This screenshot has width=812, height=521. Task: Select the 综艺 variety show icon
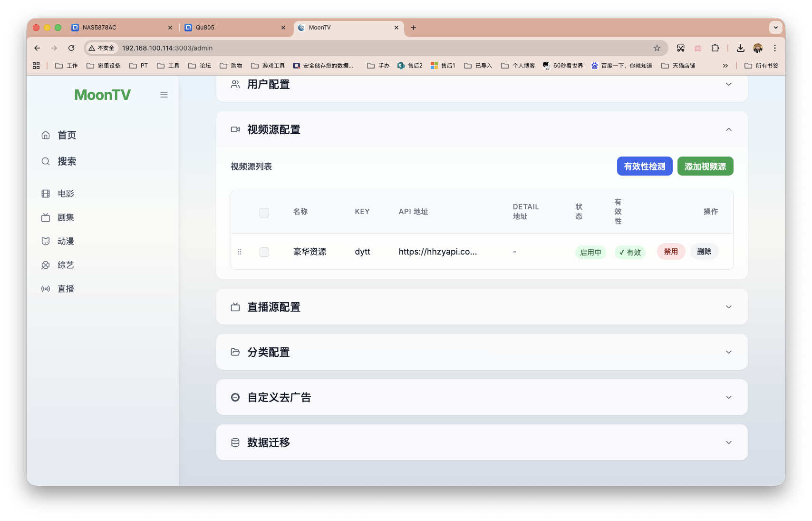click(46, 265)
